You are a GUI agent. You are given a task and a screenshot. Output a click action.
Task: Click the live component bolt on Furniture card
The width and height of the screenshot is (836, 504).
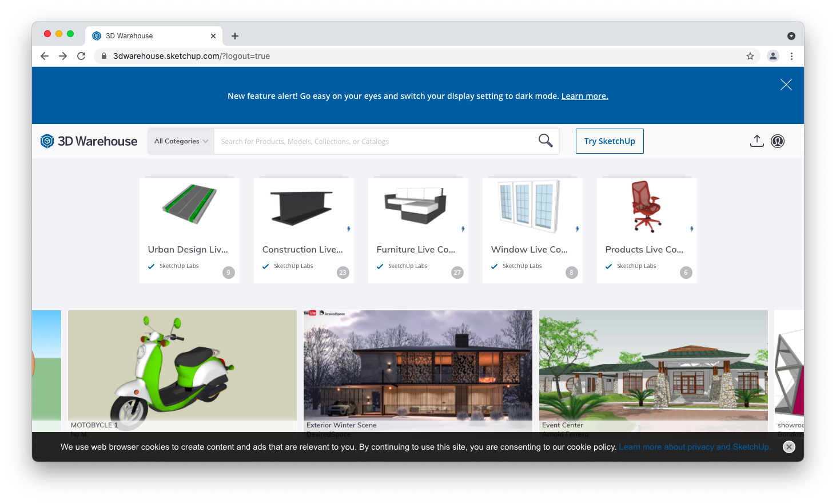463,229
